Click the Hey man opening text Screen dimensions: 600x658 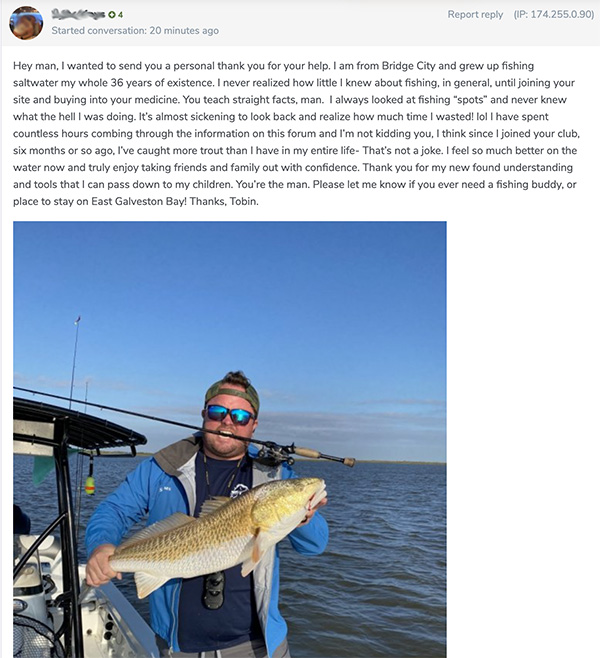pyautogui.click(x=34, y=66)
